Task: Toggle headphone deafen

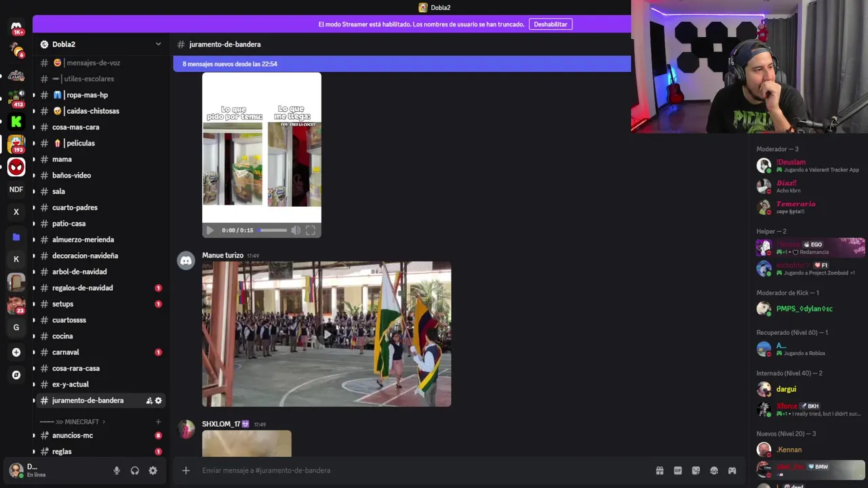Action: tap(135, 470)
